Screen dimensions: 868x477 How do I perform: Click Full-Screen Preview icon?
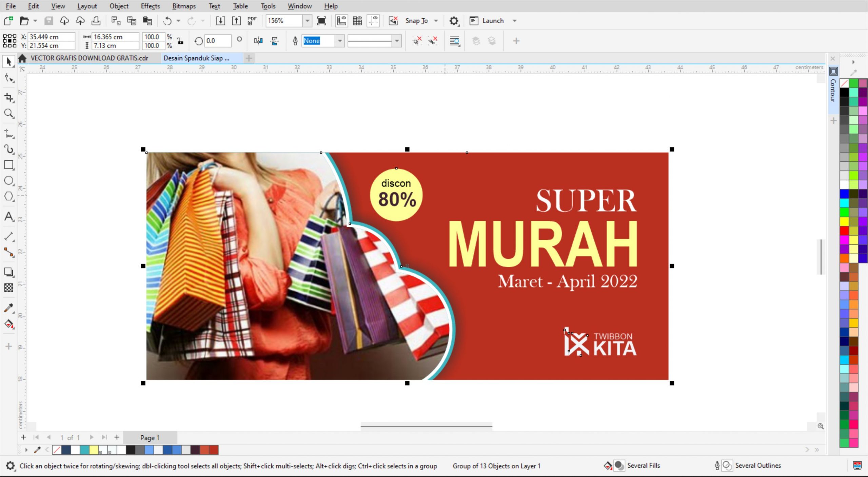(321, 21)
